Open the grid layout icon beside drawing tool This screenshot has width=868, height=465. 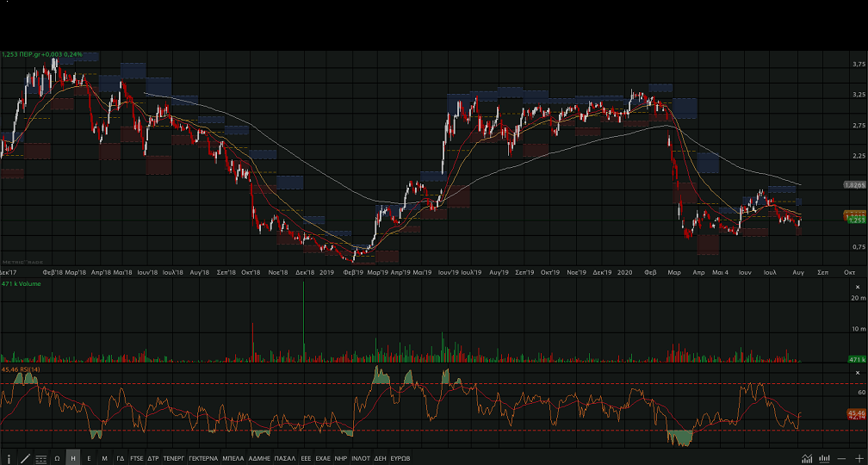pos(40,458)
